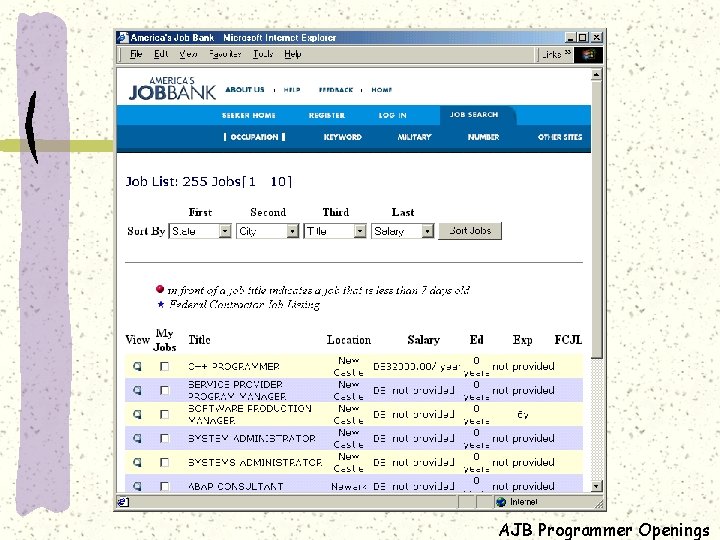Viewport: 720px width, 540px height.
Task: Select Keyword search option
Action: [x=343, y=137]
